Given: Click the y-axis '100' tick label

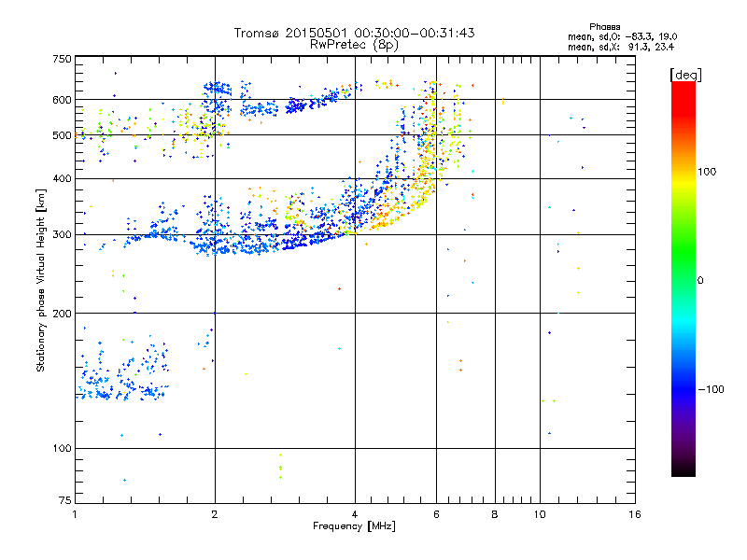Looking at the screenshot, I should [x=62, y=448].
